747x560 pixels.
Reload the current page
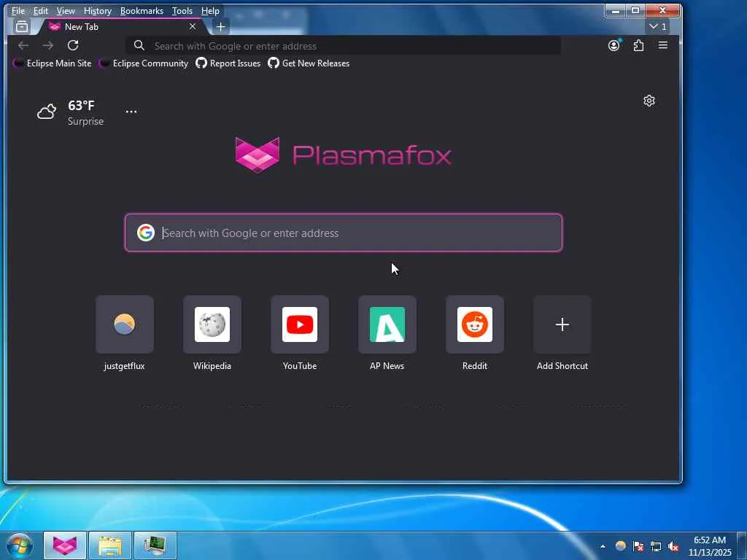[x=73, y=45]
